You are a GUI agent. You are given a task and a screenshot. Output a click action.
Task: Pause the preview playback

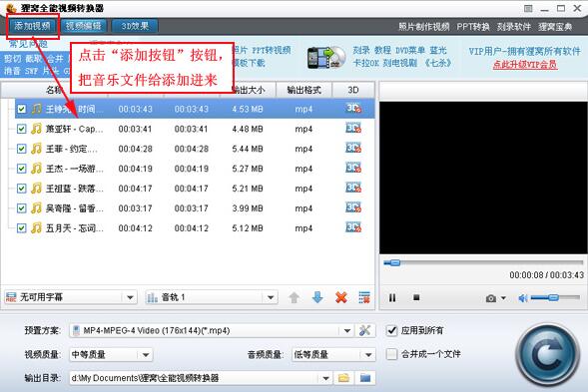click(x=392, y=298)
